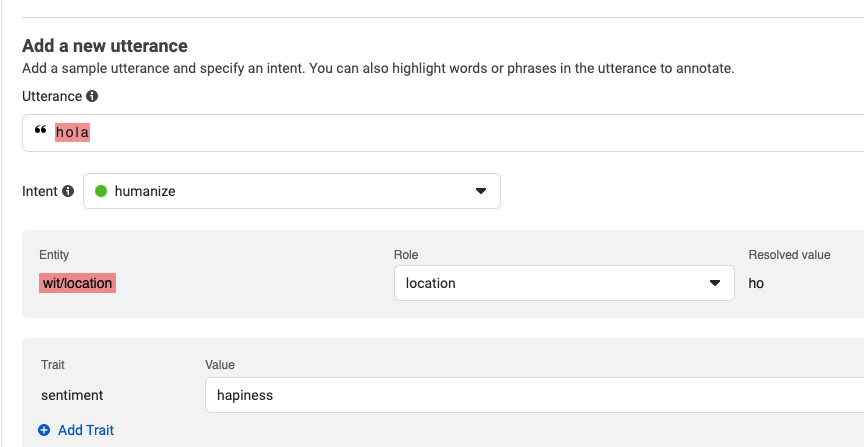Click the Trait column header label
Image resolution: width=864 pixels, height=447 pixels.
pos(53,365)
